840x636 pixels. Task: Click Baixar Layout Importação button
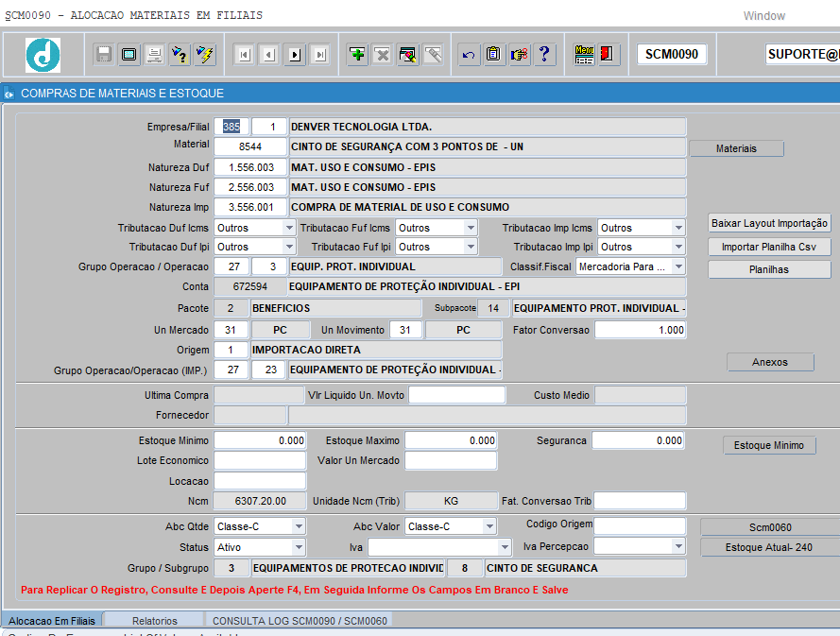click(769, 223)
